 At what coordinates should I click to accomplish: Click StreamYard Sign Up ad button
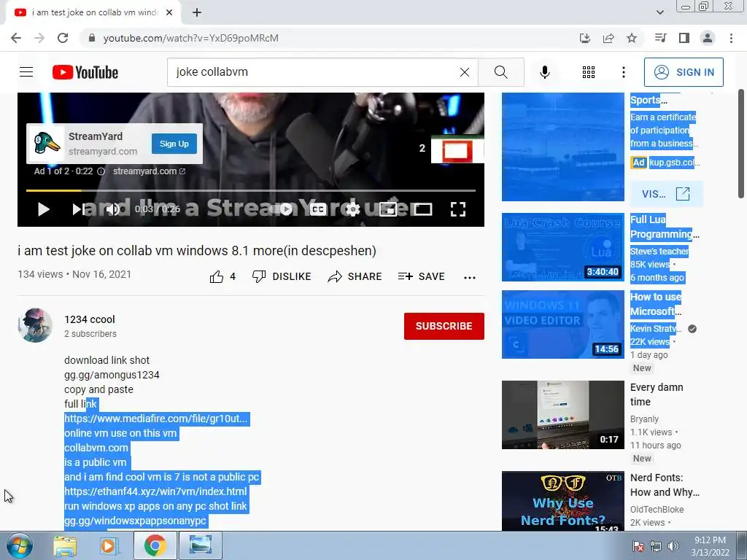pos(174,144)
